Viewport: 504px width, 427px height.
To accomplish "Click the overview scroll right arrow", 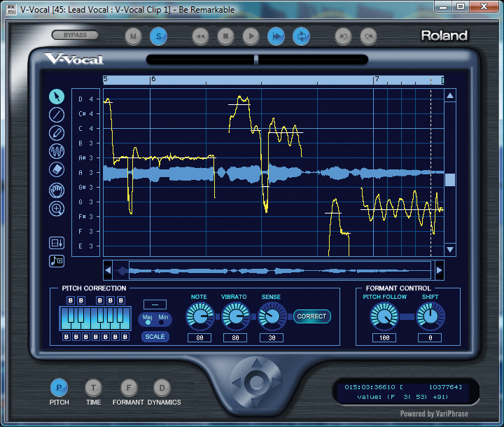I will tap(440, 270).
